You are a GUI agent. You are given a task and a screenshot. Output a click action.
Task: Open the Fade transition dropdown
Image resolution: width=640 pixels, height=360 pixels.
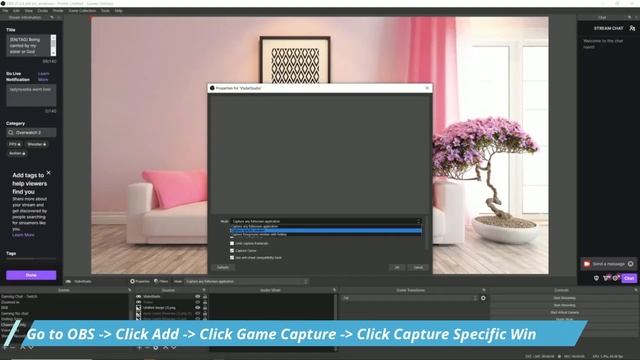[409, 298]
